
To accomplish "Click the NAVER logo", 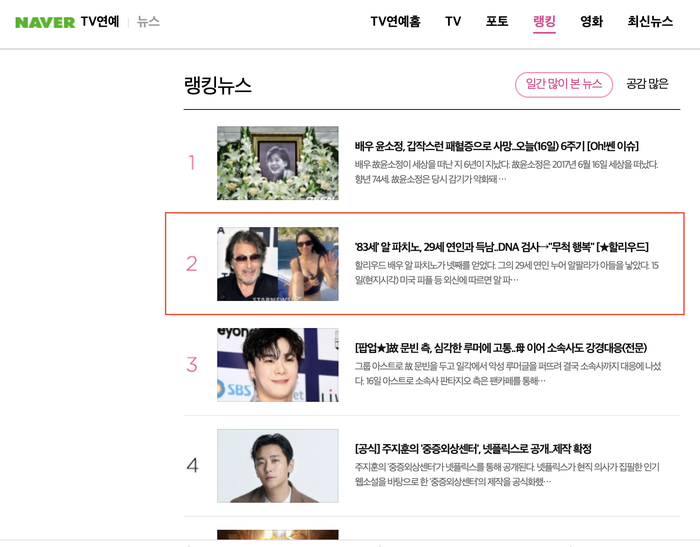I will (45, 22).
